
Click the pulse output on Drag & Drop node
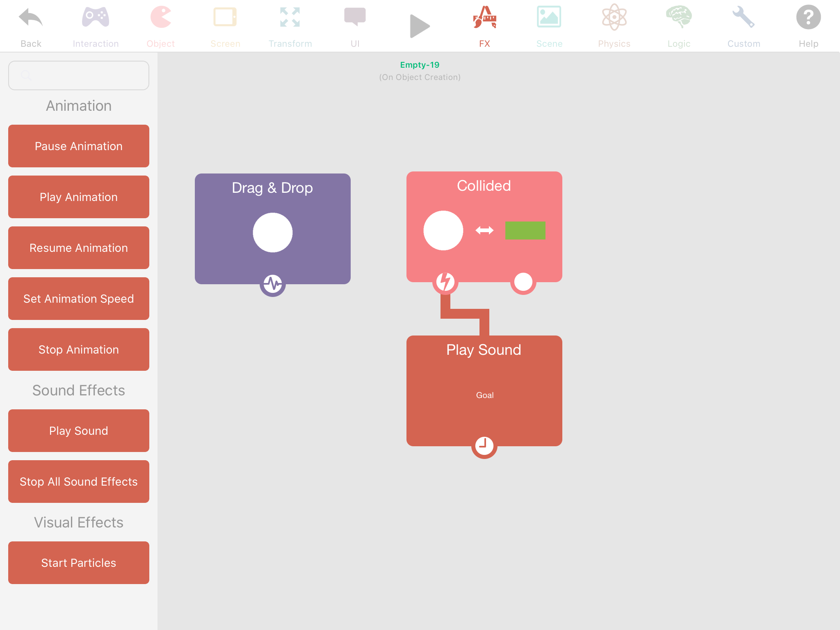(272, 283)
